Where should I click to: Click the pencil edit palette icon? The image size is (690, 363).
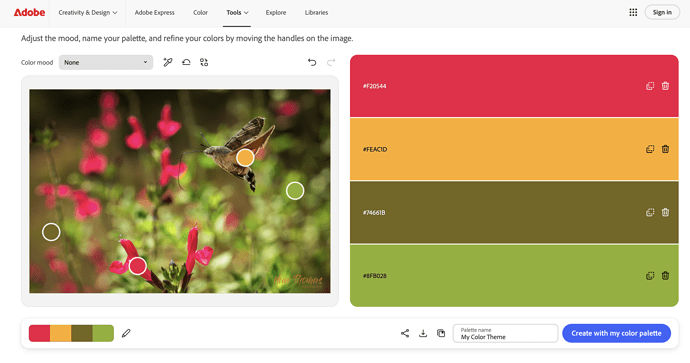pos(126,334)
